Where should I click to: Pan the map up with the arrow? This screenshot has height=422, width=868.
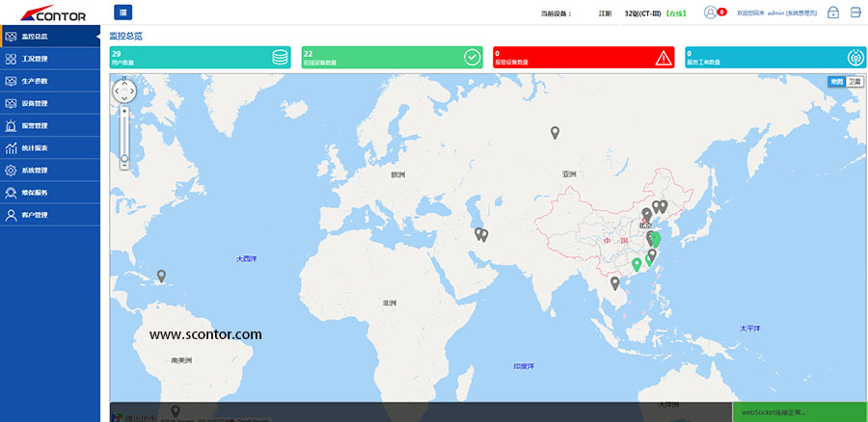124,84
